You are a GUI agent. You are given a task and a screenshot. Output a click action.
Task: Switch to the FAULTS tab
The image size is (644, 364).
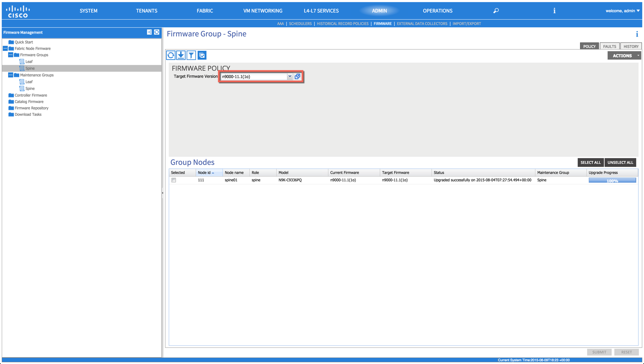click(609, 46)
